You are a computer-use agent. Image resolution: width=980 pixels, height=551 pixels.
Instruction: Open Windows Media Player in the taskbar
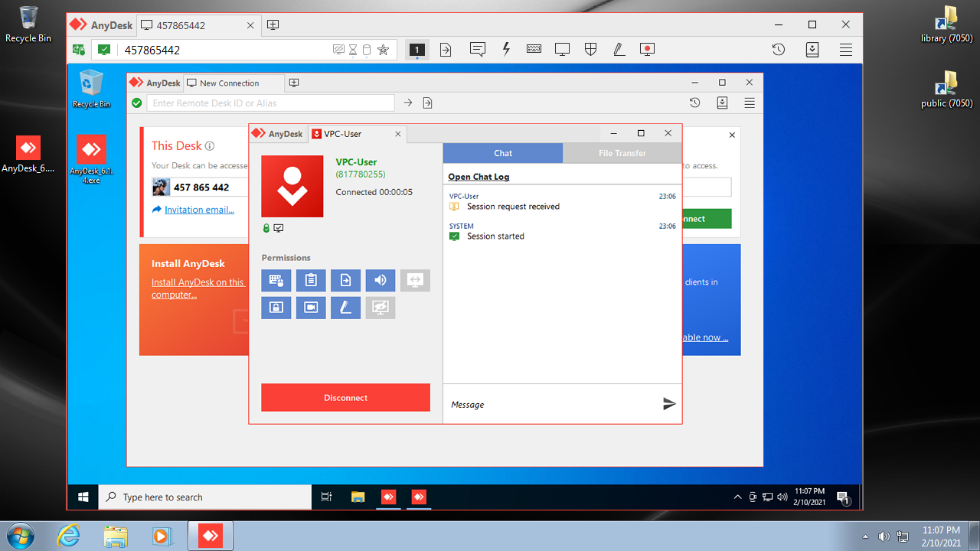click(162, 536)
